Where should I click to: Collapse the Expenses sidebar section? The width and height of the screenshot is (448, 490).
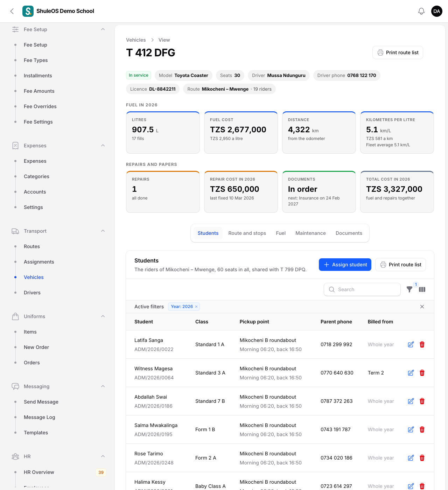[x=103, y=146]
